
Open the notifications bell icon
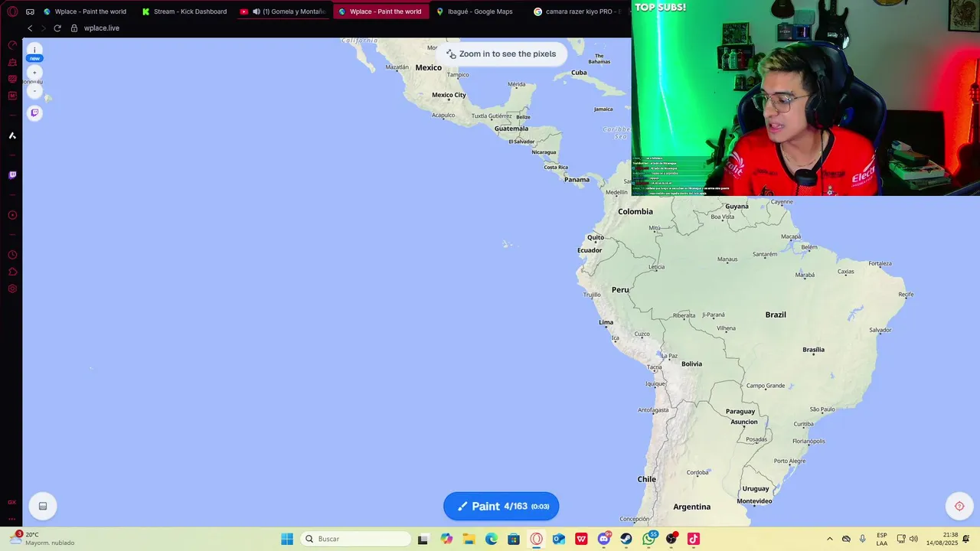[966, 539]
